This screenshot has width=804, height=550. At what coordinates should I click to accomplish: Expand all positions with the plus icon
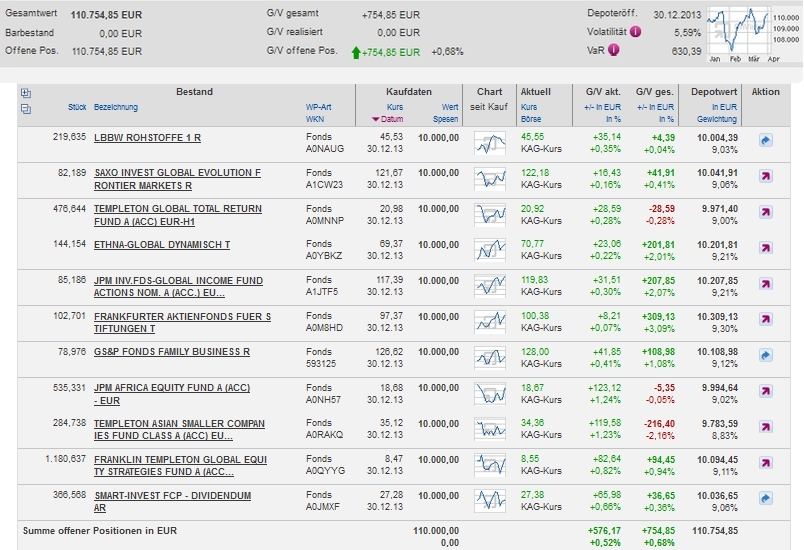26,93
